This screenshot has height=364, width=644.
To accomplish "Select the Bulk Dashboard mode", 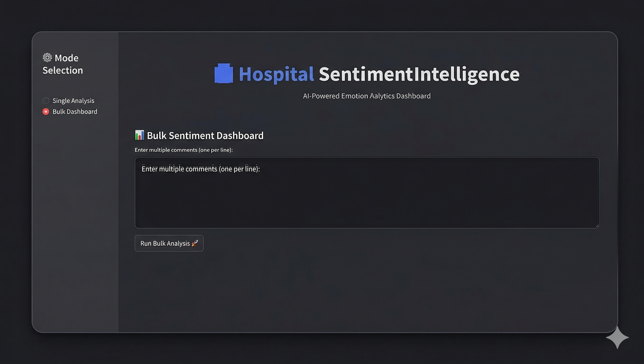I will [x=74, y=112].
